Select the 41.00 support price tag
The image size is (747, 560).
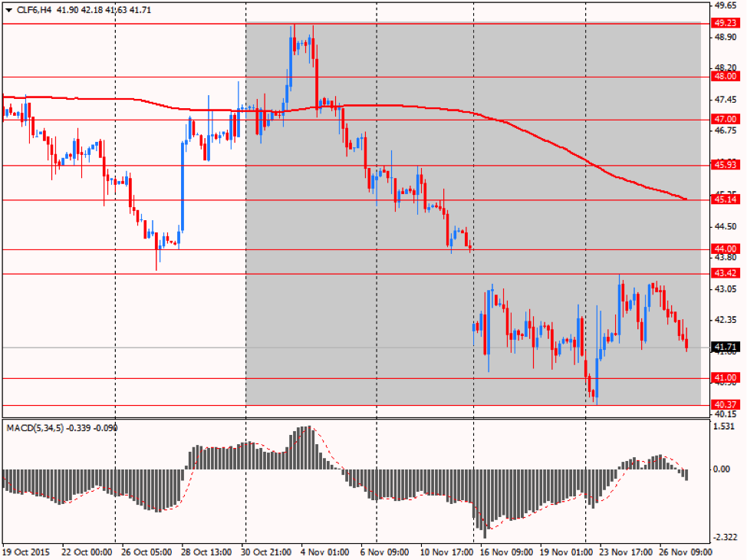725,378
